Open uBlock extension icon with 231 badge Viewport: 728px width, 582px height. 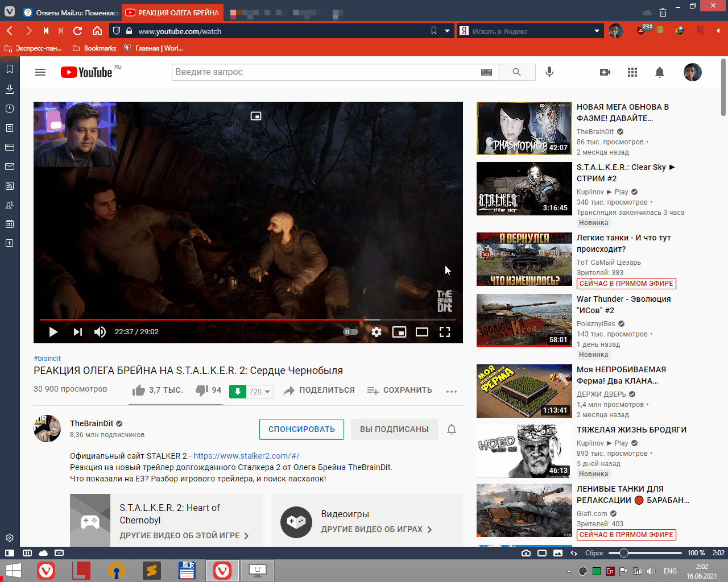[x=643, y=30]
